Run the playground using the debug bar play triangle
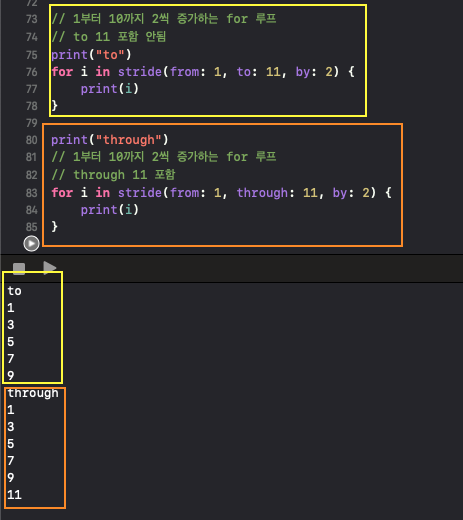Viewport: 463px width, 520px height. [50, 268]
